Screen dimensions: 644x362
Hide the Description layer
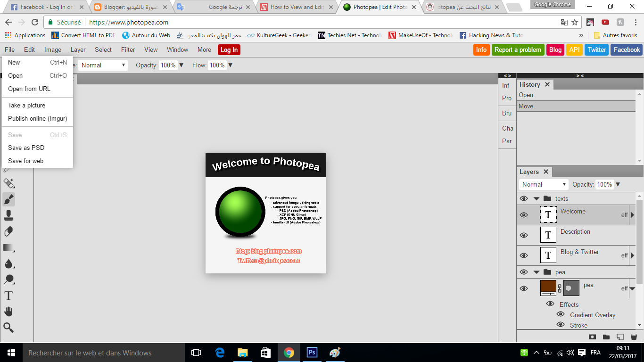point(524,235)
